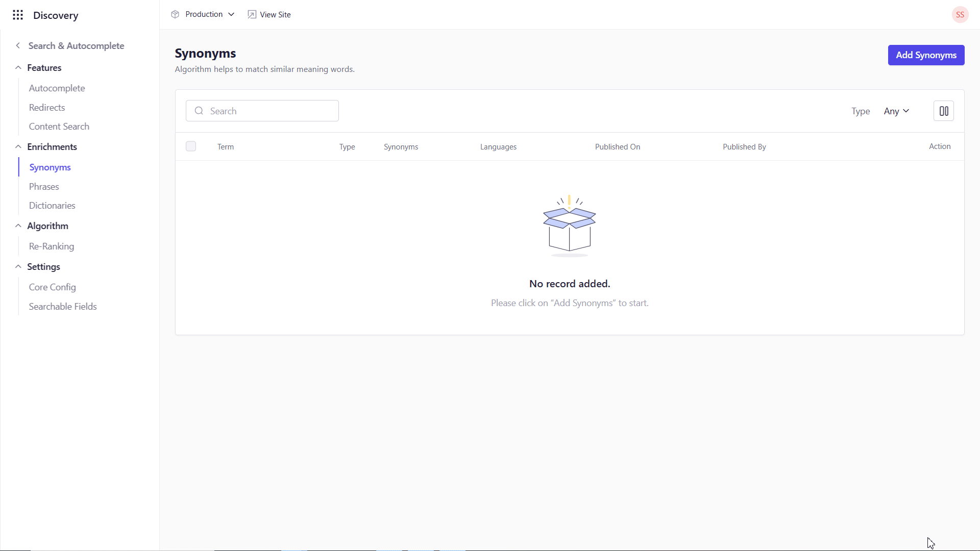The image size is (980, 551).
Task: Open the column layout settings icon
Action: pos(943,111)
